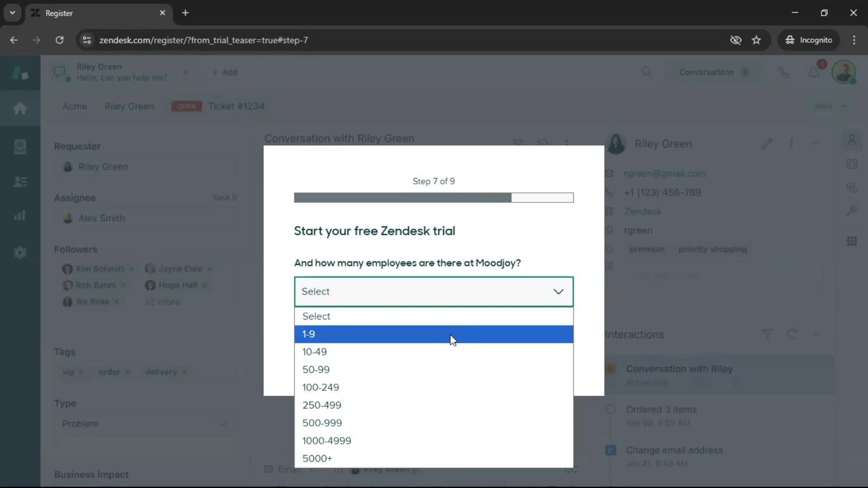
Task: Pick 1000-4999 from the list
Action: click(434, 441)
